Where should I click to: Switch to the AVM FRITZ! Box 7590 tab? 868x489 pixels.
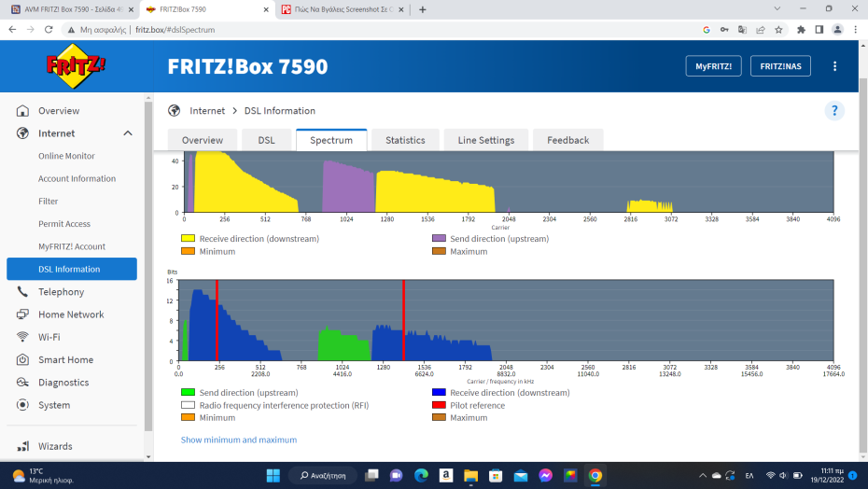(71, 9)
